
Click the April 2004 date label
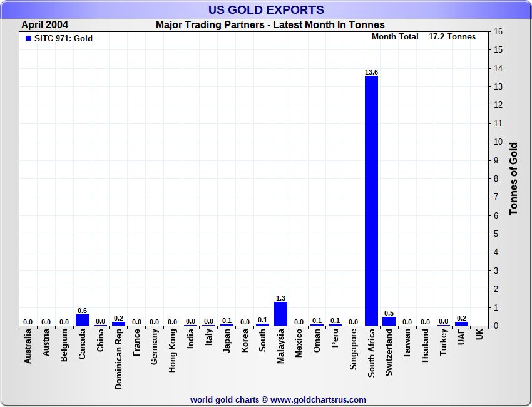45,25
